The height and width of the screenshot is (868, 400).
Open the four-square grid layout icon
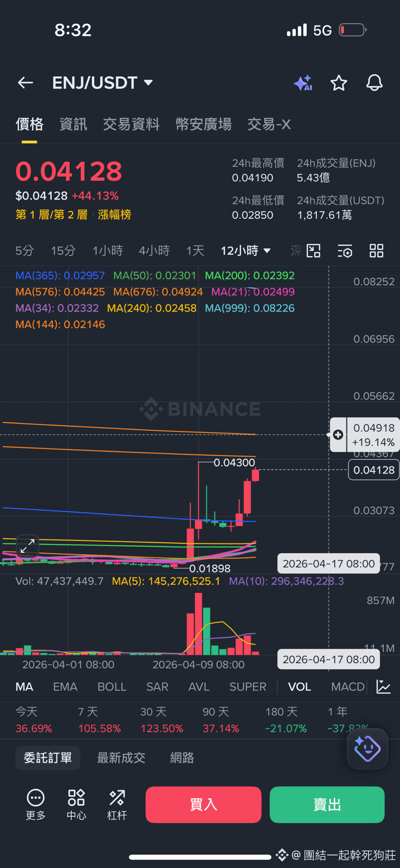(376, 250)
